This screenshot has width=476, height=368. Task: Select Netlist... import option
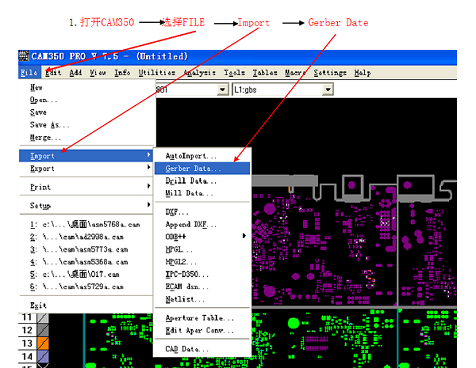tap(202, 299)
